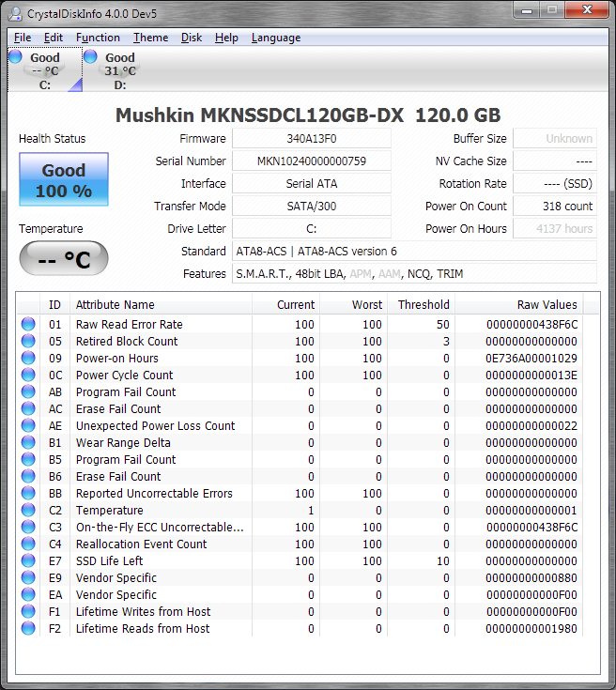Click raw value 00000000001980
616x690 pixels.
tap(531, 628)
